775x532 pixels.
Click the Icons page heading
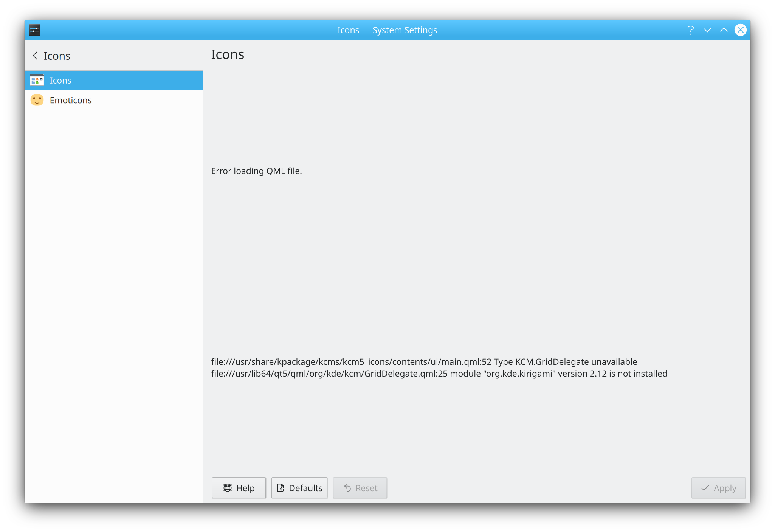point(228,54)
